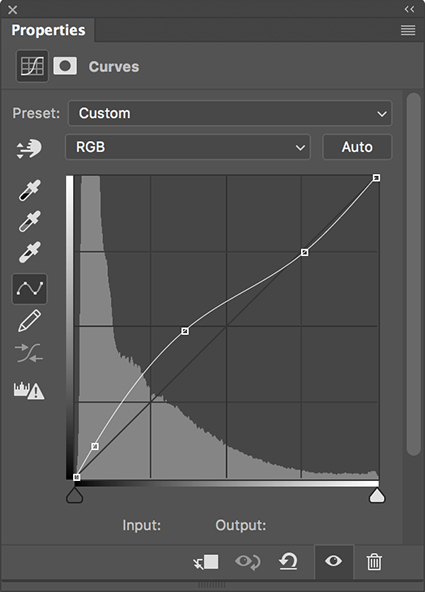Click the white point input slider
Screen dimensions: 425x592
click(377, 496)
